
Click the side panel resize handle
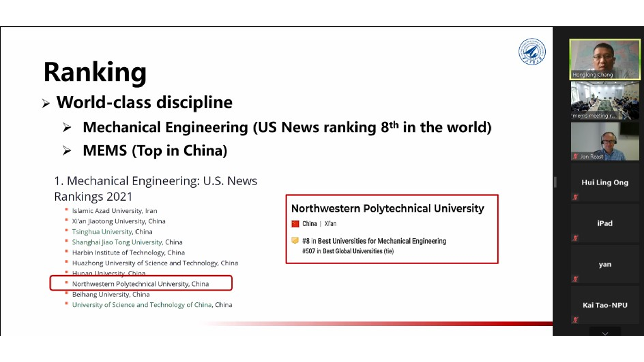[555, 182]
